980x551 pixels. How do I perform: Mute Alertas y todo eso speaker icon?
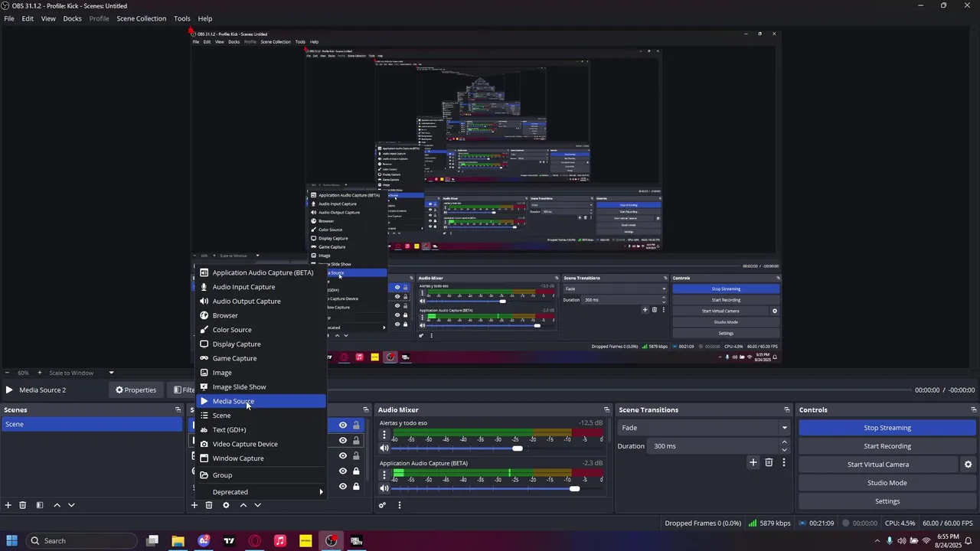[384, 448]
